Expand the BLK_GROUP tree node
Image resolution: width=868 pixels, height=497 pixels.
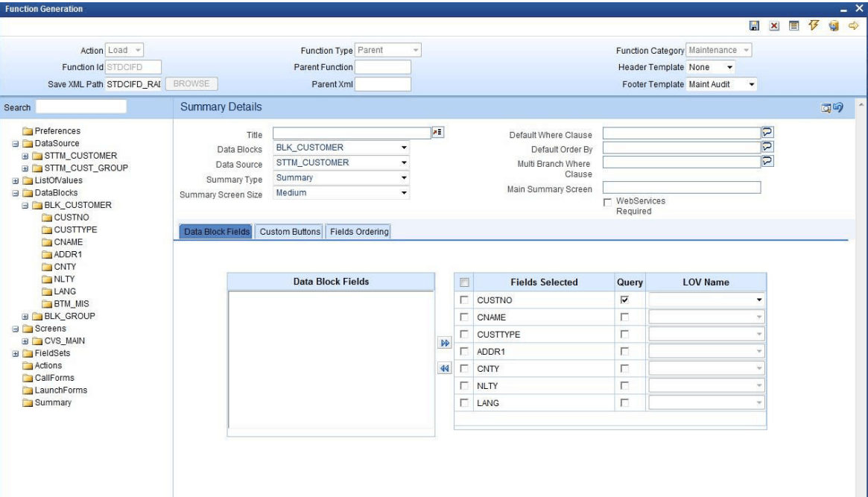(26, 316)
